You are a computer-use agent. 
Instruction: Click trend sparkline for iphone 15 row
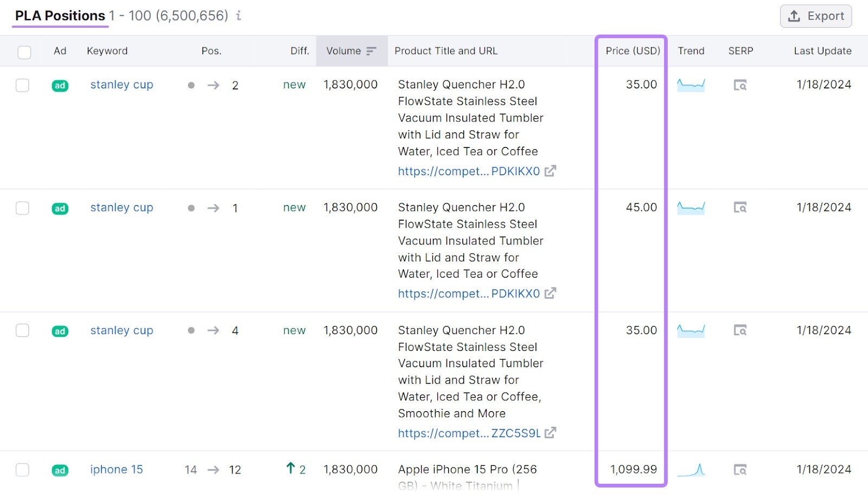(691, 470)
